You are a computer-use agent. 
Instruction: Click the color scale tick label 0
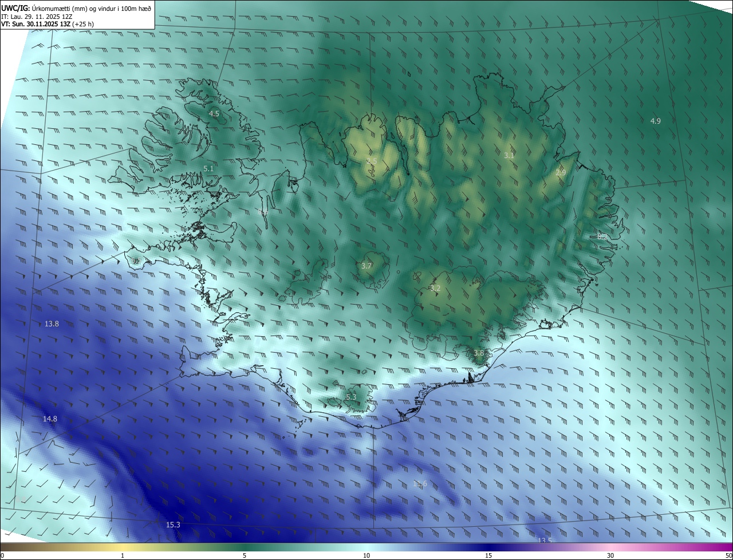point(2,555)
